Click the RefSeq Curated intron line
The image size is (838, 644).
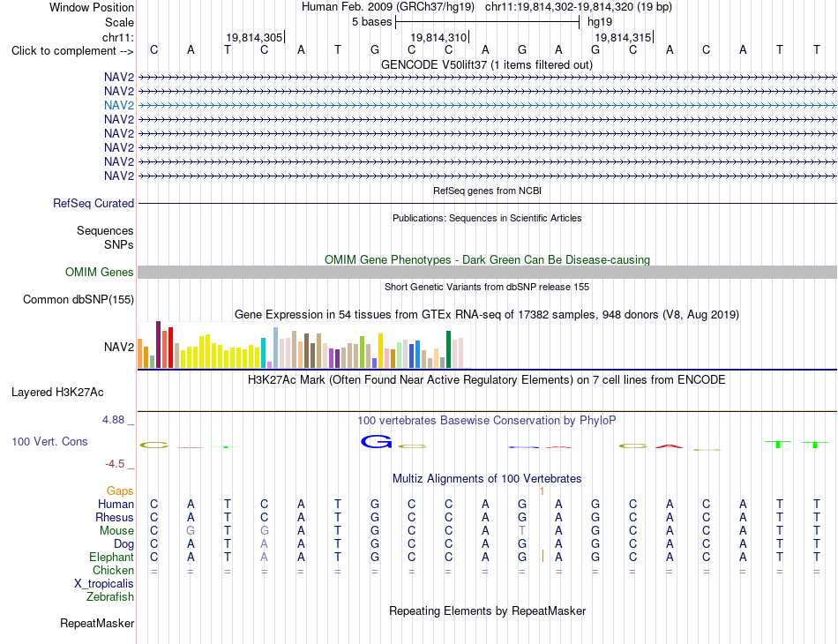(x=487, y=204)
